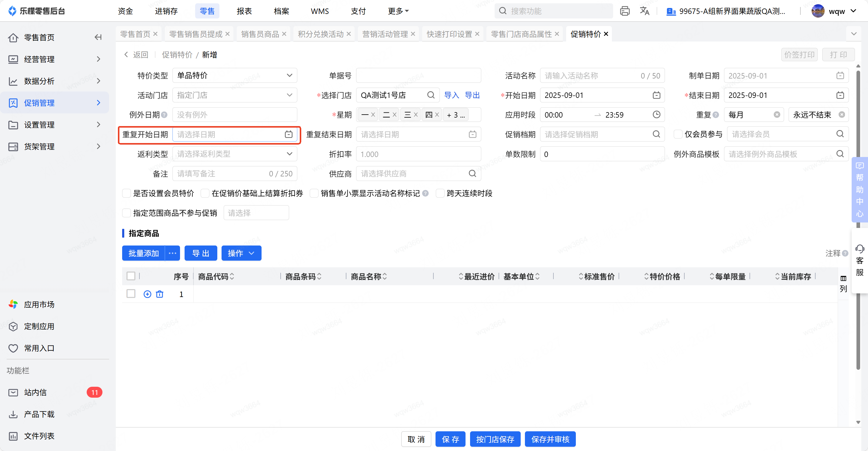868x451 pixels.
Task: Click 促销档期 search magnifier icon
Action: click(656, 135)
